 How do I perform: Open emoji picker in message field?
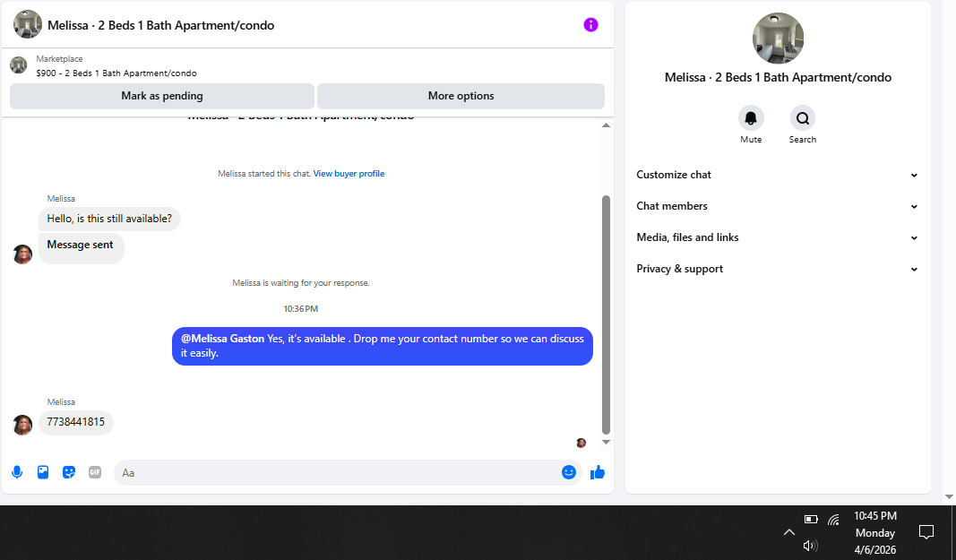coord(568,472)
